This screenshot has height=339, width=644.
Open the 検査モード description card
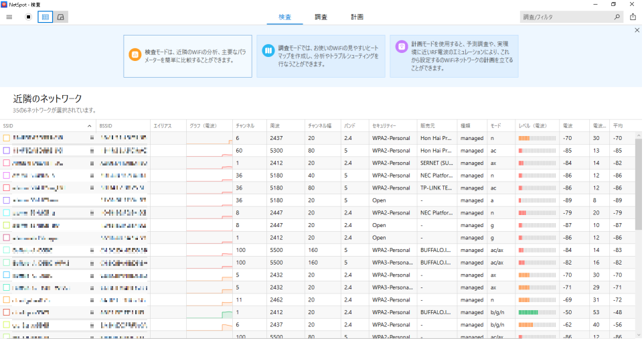(187, 56)
